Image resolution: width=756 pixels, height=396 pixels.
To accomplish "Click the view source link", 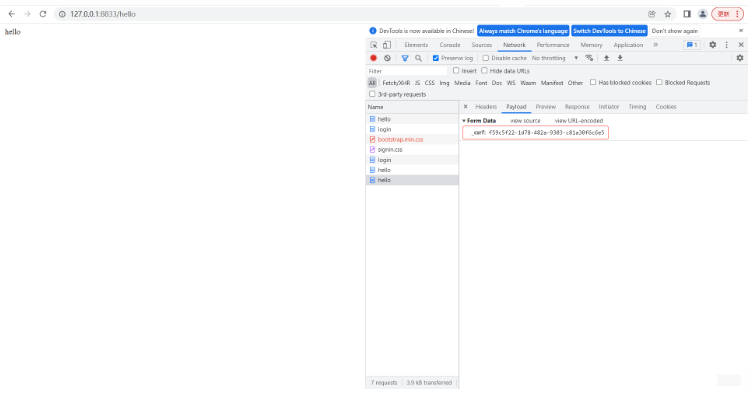I will click(525, 121).
